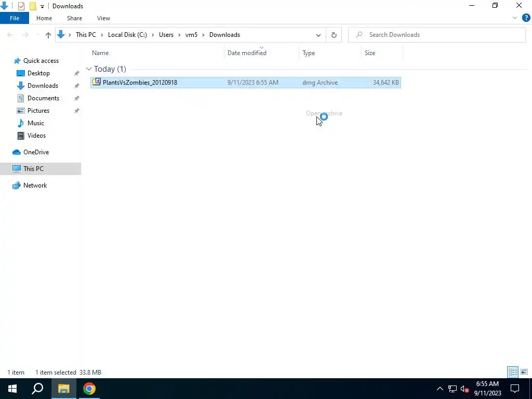Switch to the Details view layout
The image size is (532, 399).
513,372
